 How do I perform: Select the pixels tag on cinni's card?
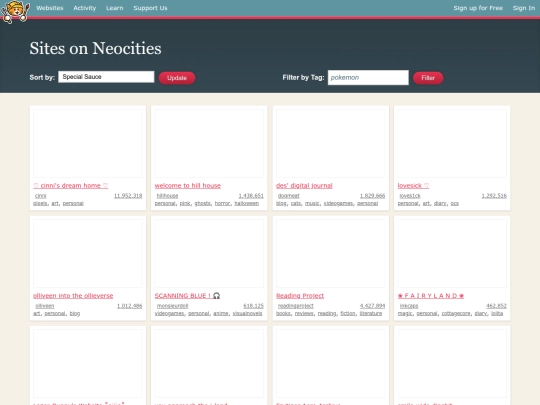point(40,203)
